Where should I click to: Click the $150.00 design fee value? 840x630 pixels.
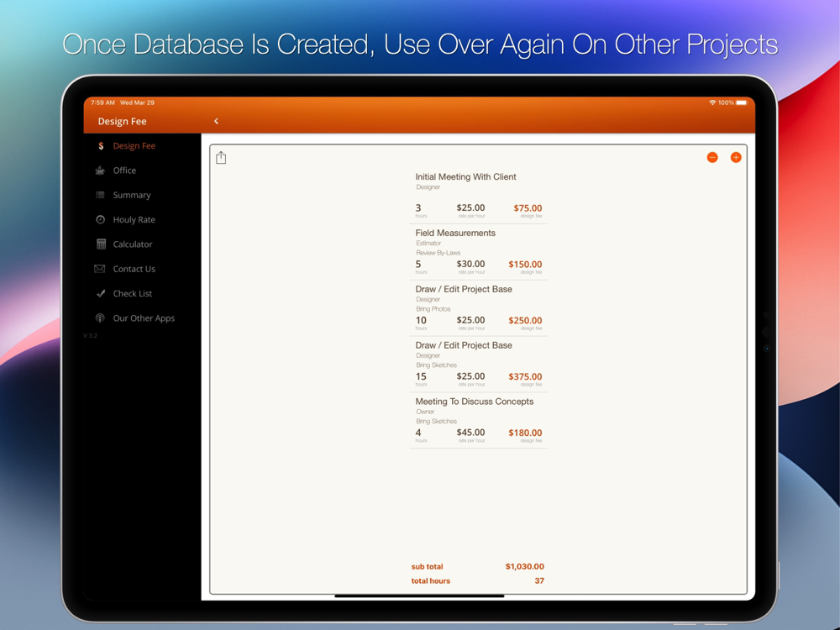tap(525, 264)
